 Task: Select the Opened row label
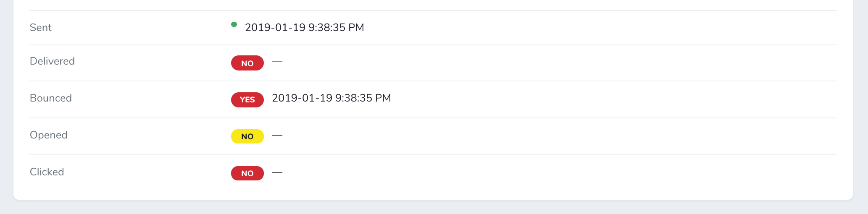49,135
